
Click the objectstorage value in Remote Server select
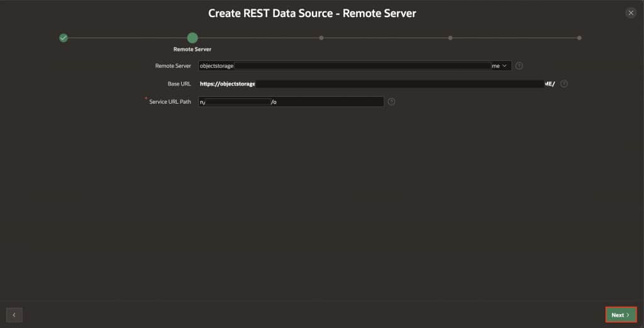click(216, 65)
